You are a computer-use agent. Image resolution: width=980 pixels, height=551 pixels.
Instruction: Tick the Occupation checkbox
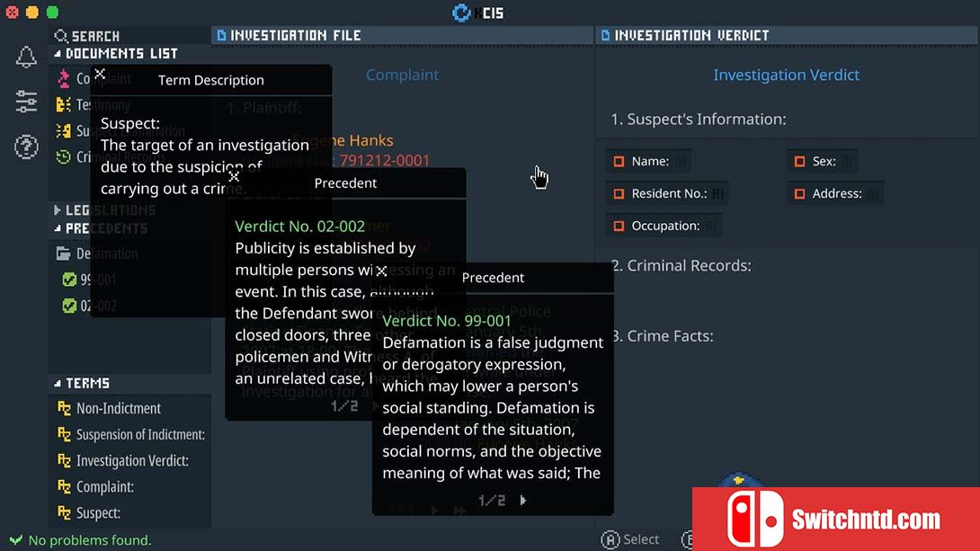tap(619, 227)
